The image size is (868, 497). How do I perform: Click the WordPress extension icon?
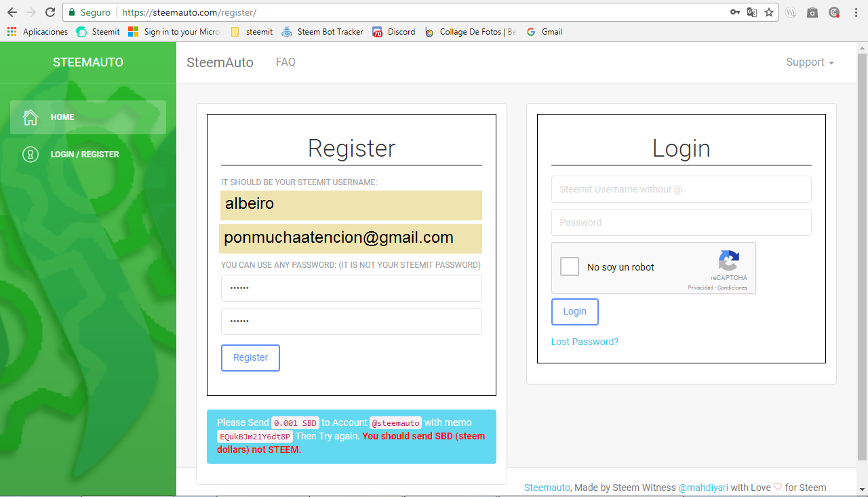tap(791, 12)
